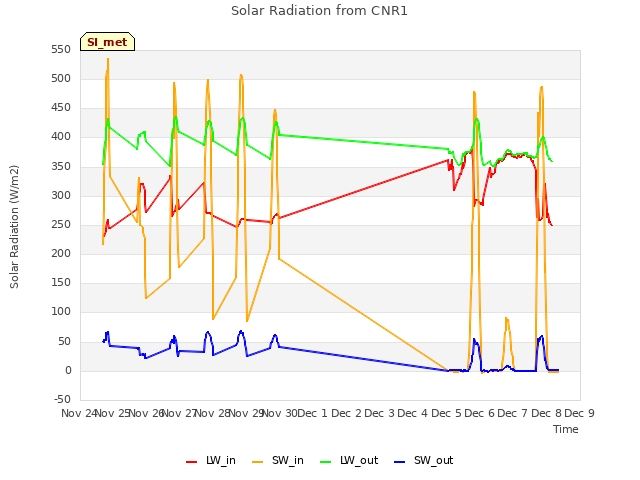
Task: Toggle the SW_in legend entry
Action: pos(278,460)
